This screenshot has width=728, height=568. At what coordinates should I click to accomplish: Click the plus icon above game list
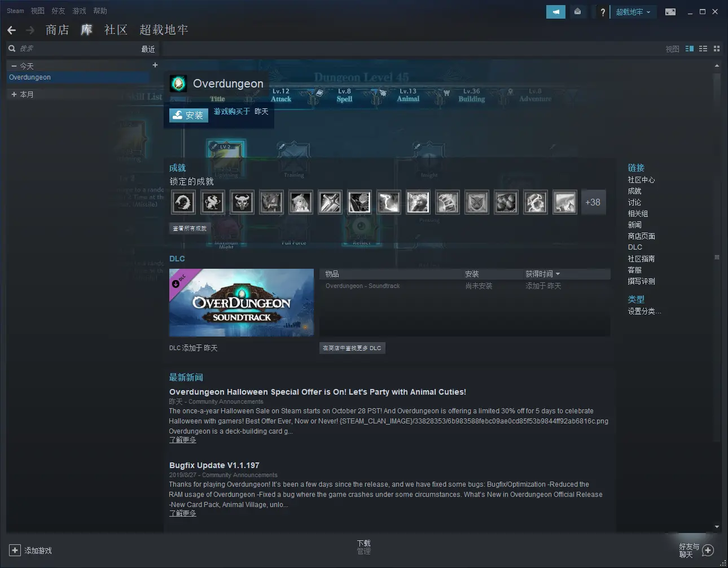tap(155, 65)
